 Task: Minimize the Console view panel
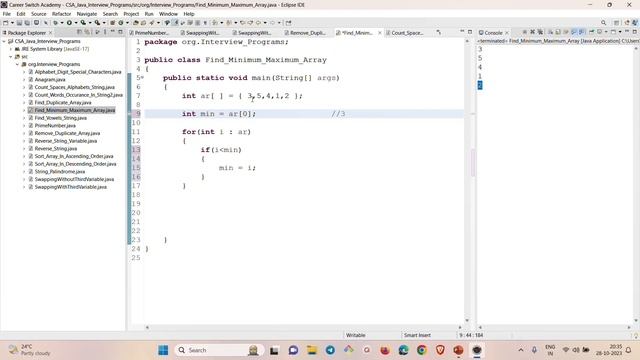[627, 32]
